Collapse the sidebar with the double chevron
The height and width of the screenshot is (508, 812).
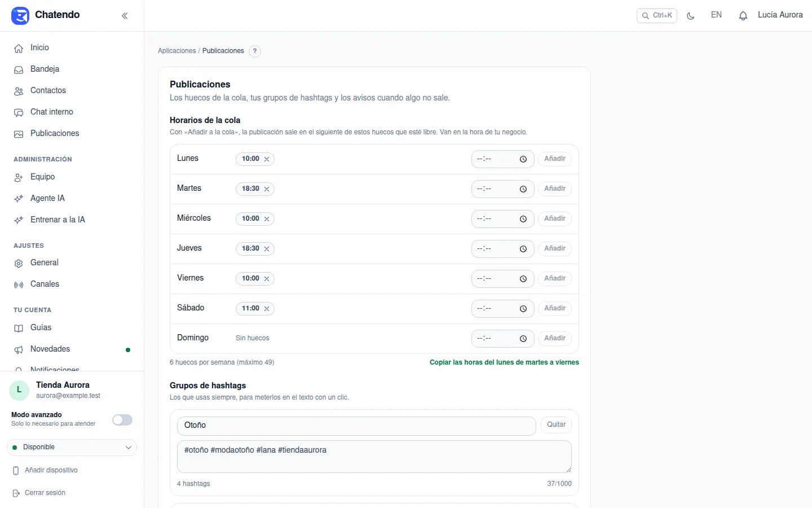click(125, 16)
